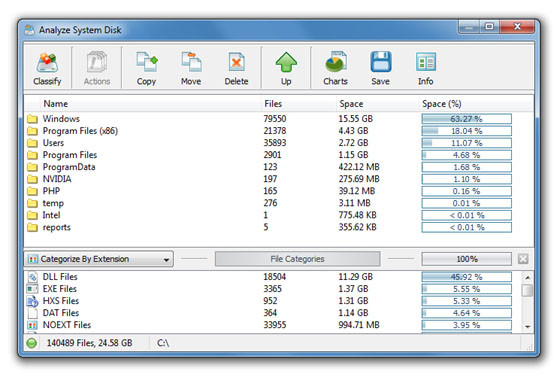Click the PHP folder icon
Screen dimensions: 560x377
(32, 191)
